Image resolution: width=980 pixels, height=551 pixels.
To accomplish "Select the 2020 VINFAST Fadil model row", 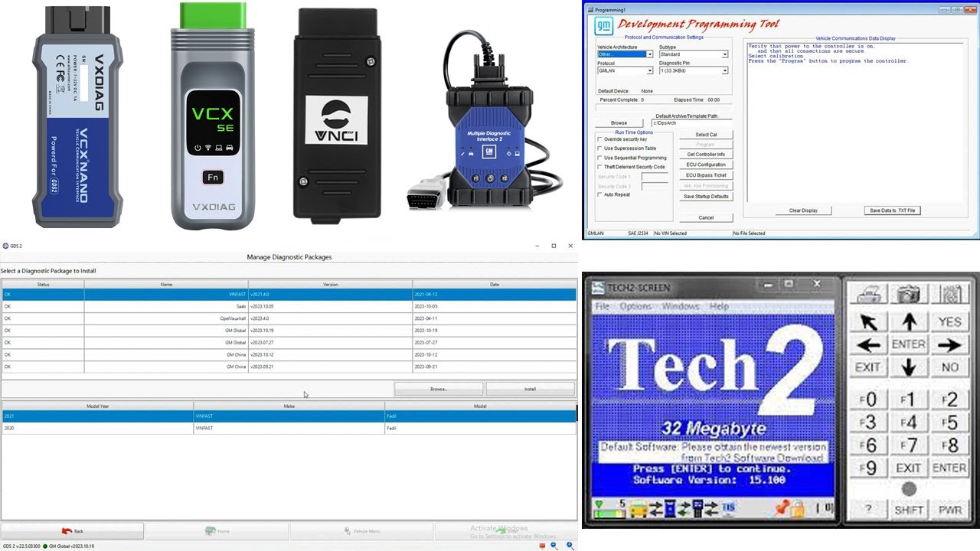I will [289, 429].
